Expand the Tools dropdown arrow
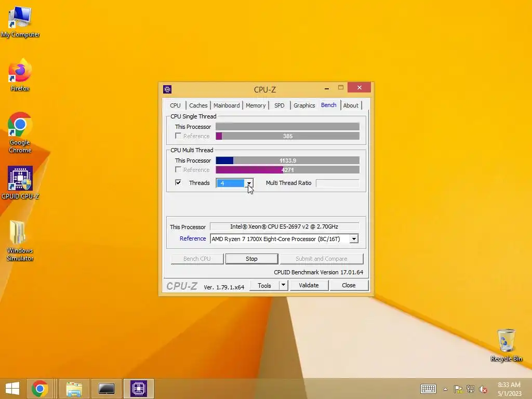 click(x=283, y=286)
